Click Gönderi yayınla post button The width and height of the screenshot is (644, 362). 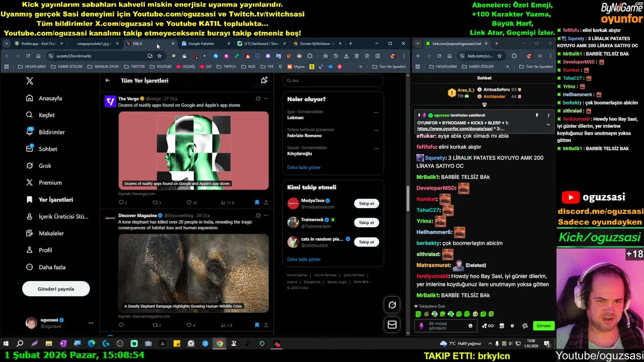[56, 289]
